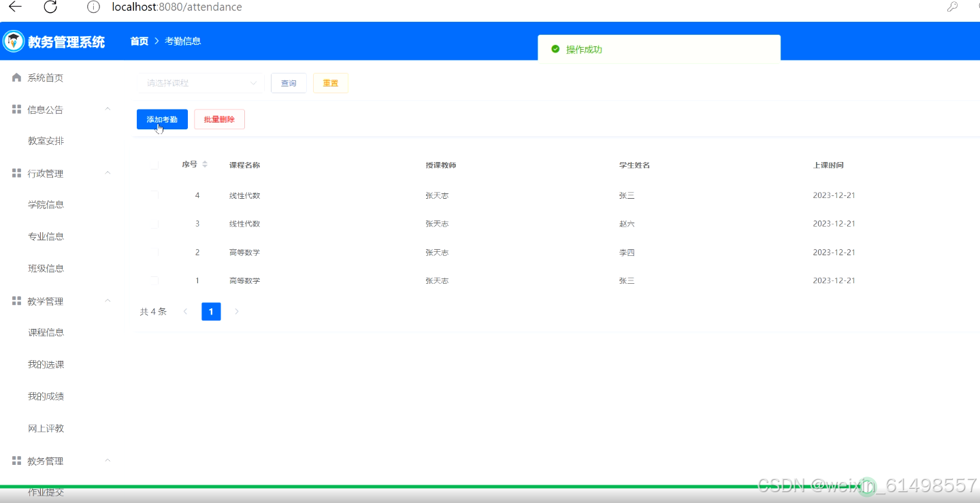Collapse the 信息公告 section chevron
This screenshot has height=503, width=980.
coord(108,108)
